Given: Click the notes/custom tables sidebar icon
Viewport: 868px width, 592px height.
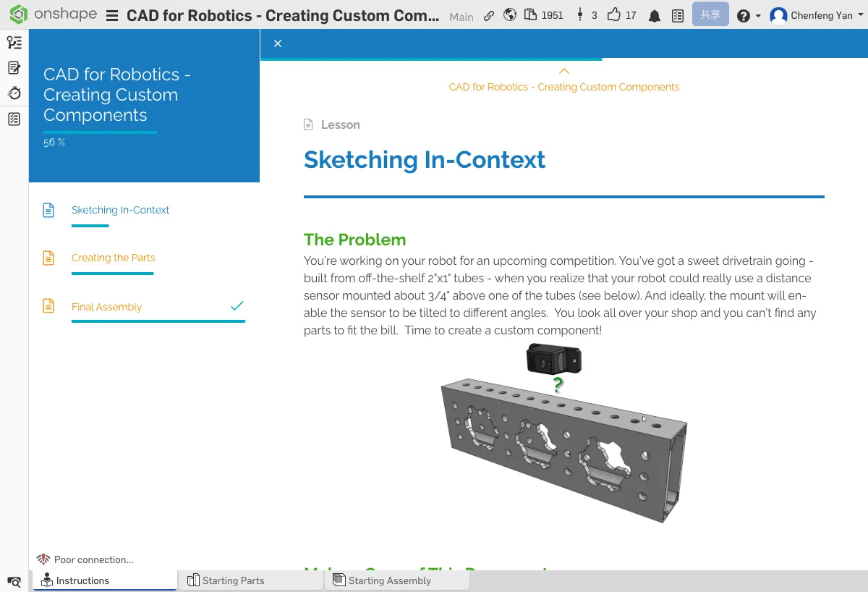Looking at the screenshot, I should click(14, 68).
